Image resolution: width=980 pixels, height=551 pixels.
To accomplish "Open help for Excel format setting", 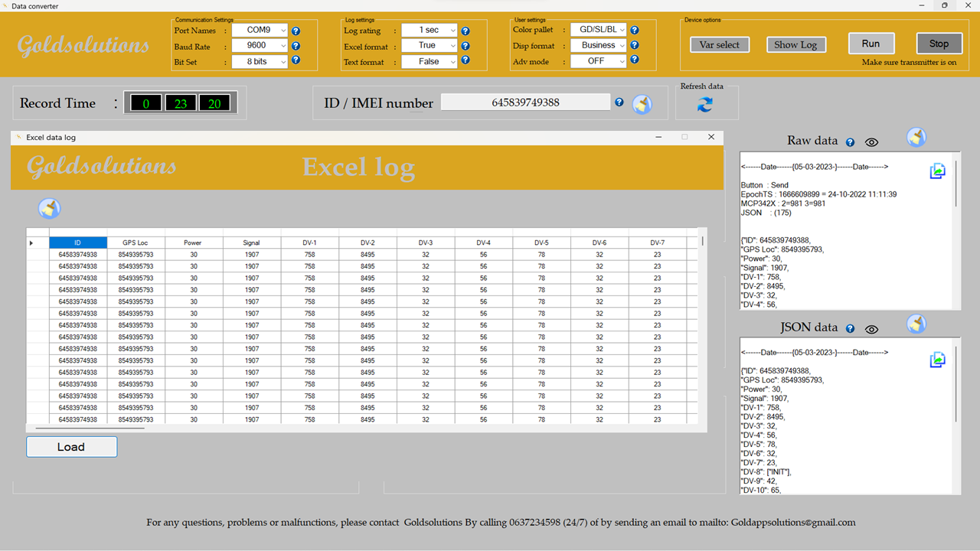I will click(465, 46).
